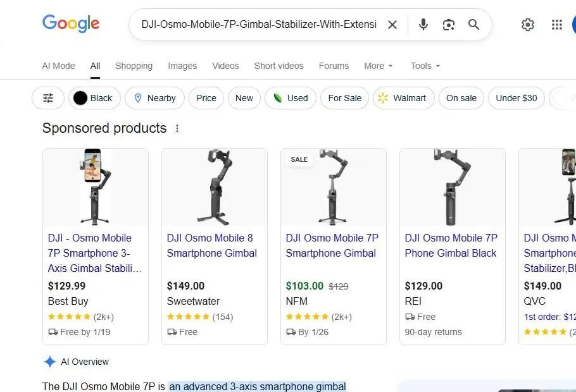Open Google Lens image search
This screenshot has width=576, height=392.
(448, 25)
